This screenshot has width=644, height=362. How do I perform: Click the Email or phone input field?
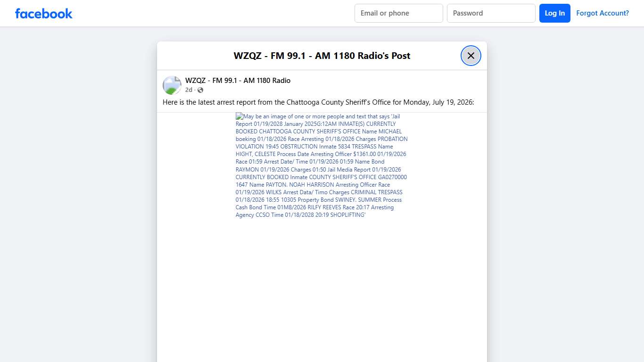398,13
